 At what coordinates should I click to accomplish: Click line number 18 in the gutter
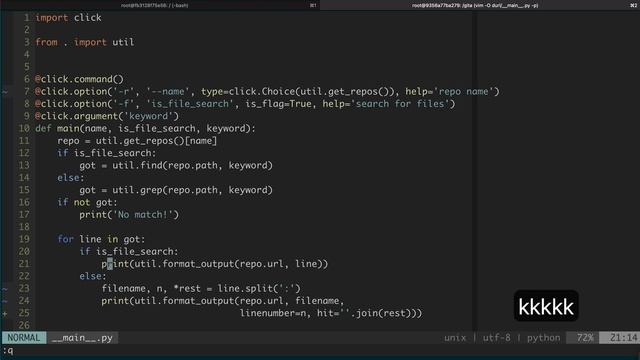24,227
